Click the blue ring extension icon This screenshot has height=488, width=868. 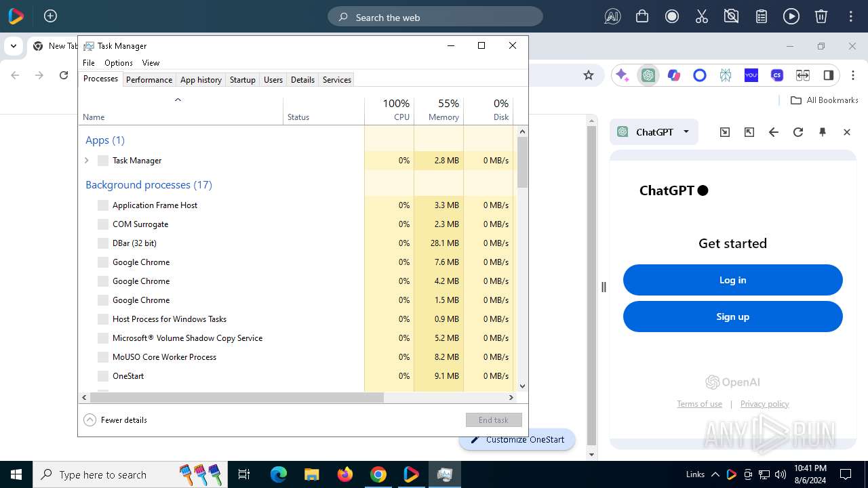[700, 75]
